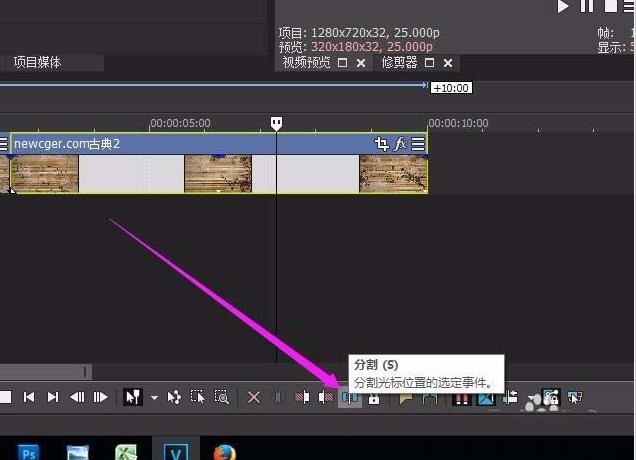Image resolution: width=636 pixels, height=460 pixels.
Task: Click the Insert Marker icon
Action: 406,398
